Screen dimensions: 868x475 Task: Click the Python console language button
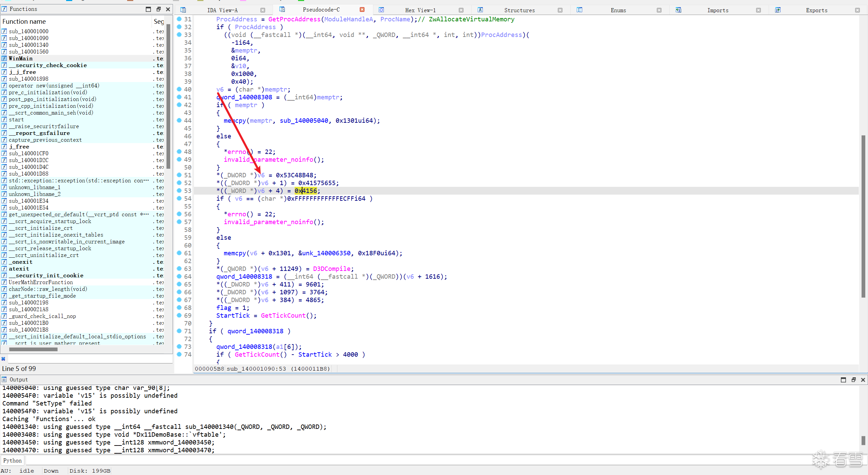pyautogui.click(x=13, y=460)
